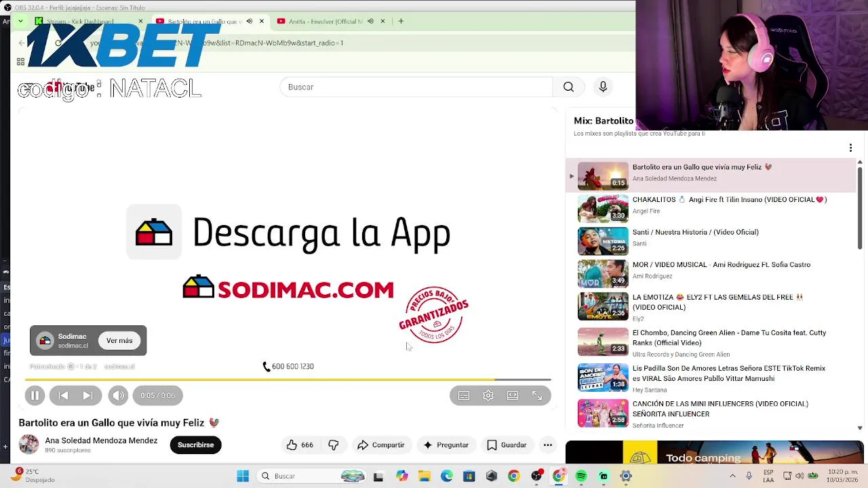
Task: Open the 'Todo camping' banner ad
Action: (x=715, y=452)
